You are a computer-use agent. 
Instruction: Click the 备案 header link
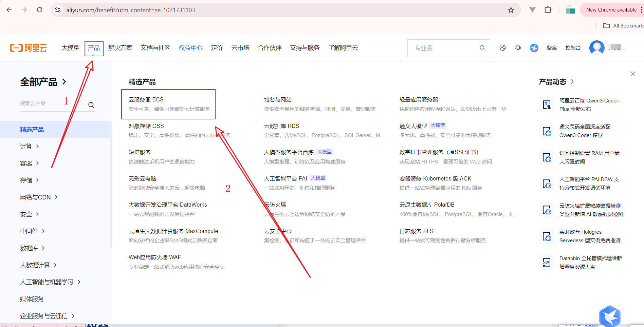tap(552, 48)
